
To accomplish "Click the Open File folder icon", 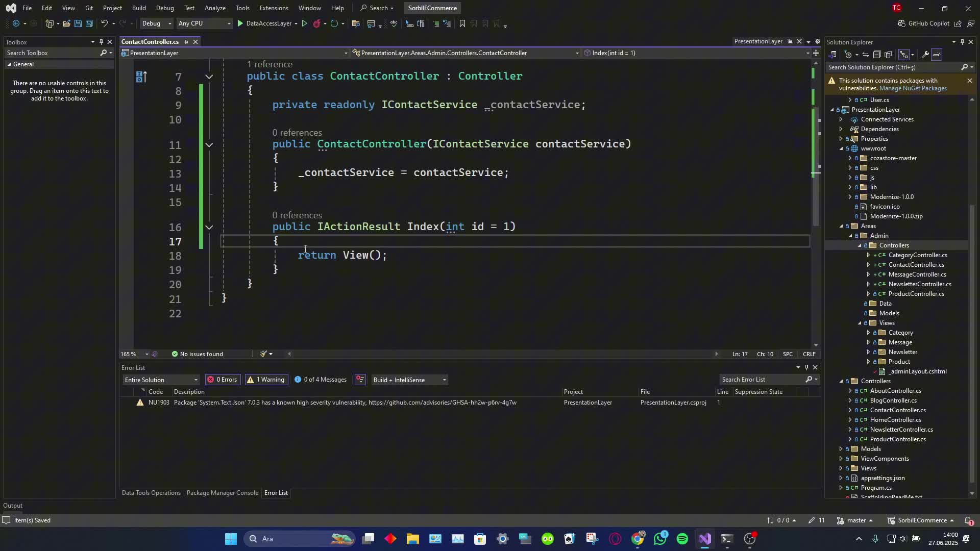I will (66, 23).
